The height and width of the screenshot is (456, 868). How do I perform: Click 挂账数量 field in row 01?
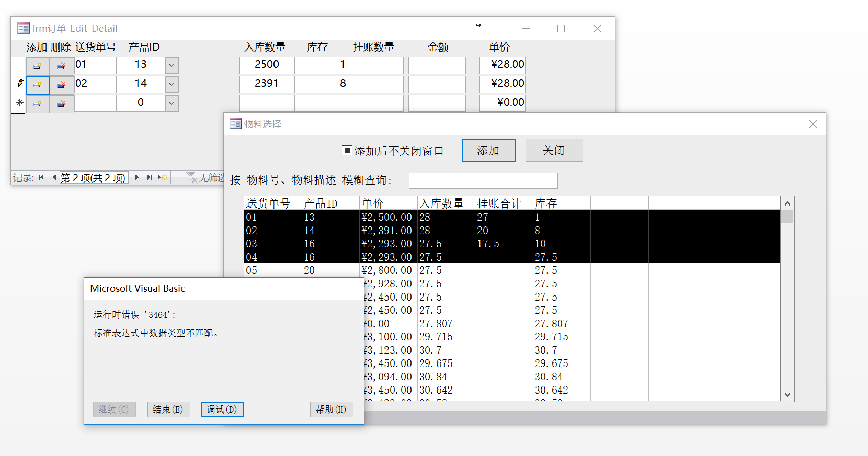point(375,65)
